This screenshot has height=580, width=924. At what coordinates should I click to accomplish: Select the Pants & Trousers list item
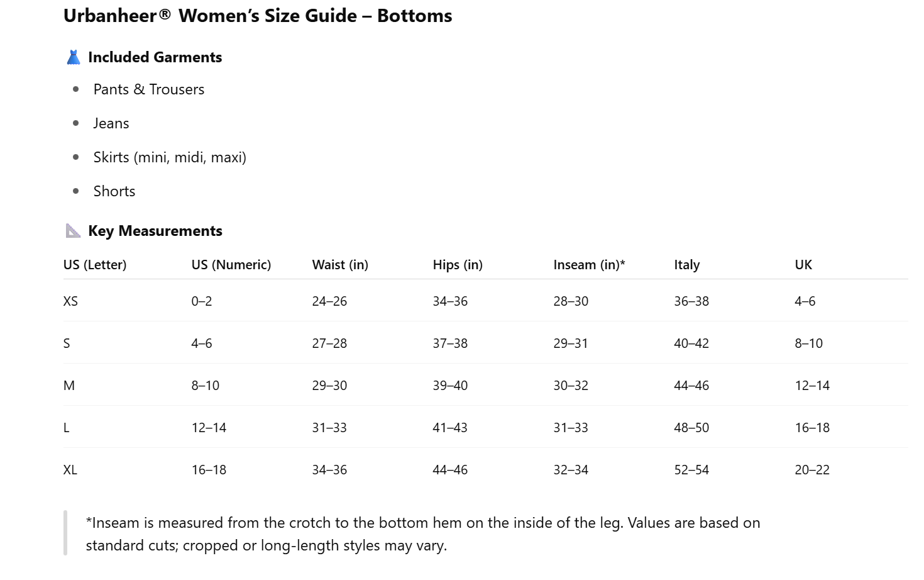pyautogui.click(x=149, y=89)
